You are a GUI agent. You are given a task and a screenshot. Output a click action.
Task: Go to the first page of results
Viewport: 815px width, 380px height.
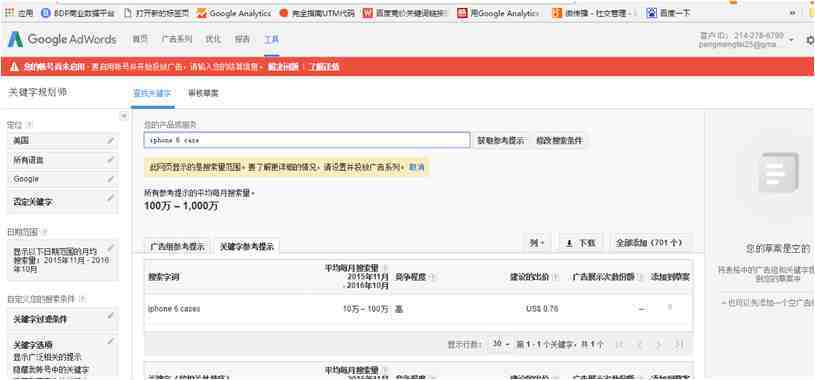pos(619,344)
